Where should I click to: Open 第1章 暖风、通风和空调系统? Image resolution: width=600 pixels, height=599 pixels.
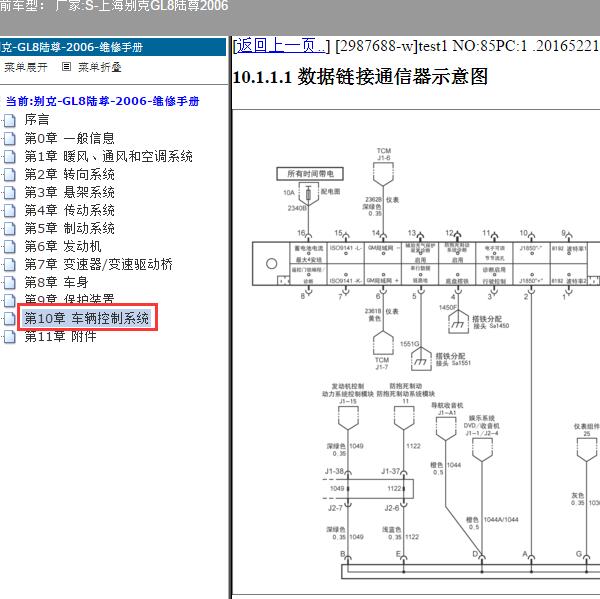[x=108, y=156]
